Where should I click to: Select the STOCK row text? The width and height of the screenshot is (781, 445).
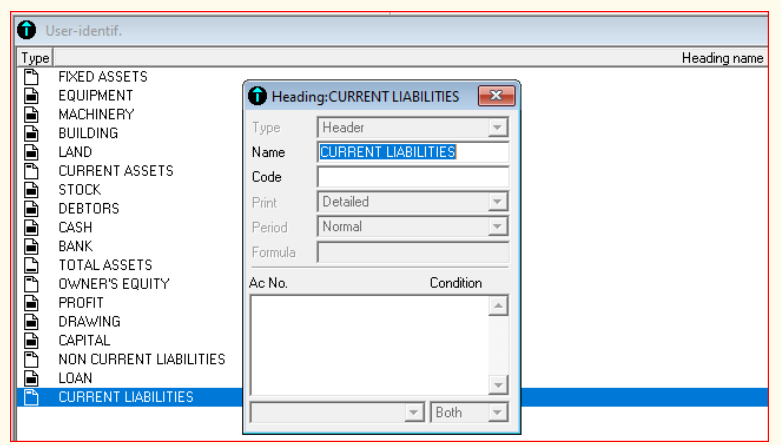80,190
